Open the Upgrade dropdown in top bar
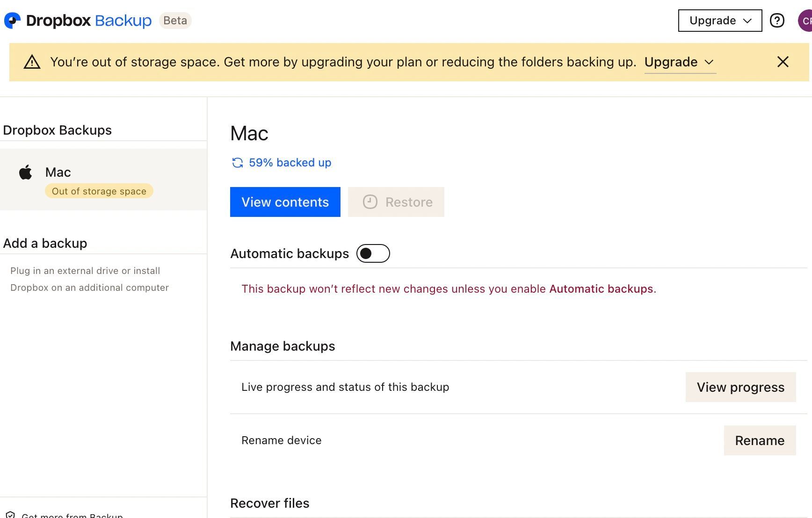The width and height of the screenshot is (812, 518). 720,21
